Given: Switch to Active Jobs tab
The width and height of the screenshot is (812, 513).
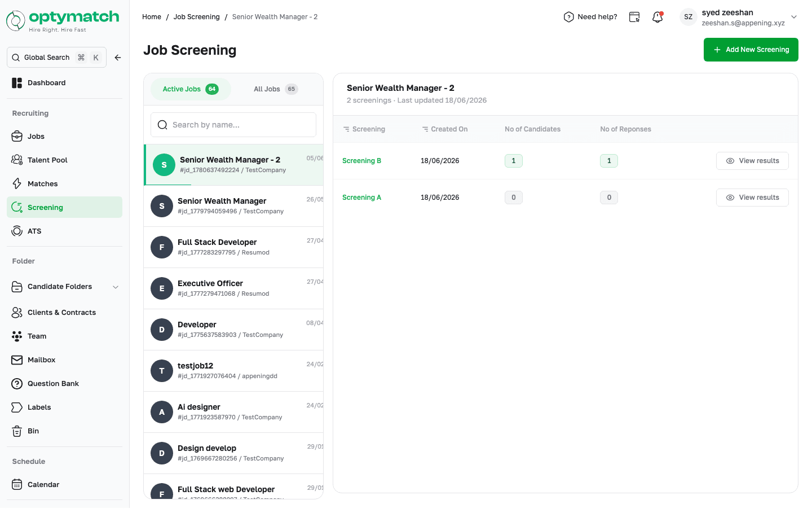Looking at the screenshot, I should [x=191, y=89].
